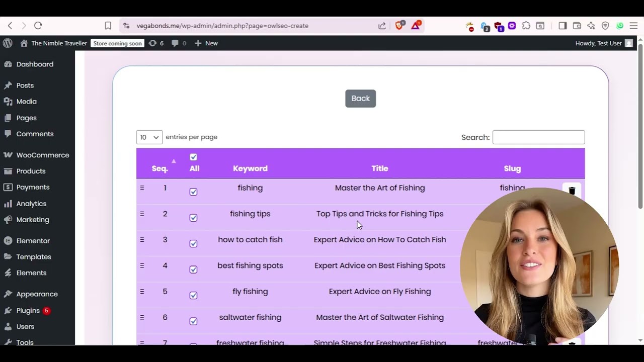Reload the page with the refresh icon
Screen dimensions: 644x362
[38, 26]
